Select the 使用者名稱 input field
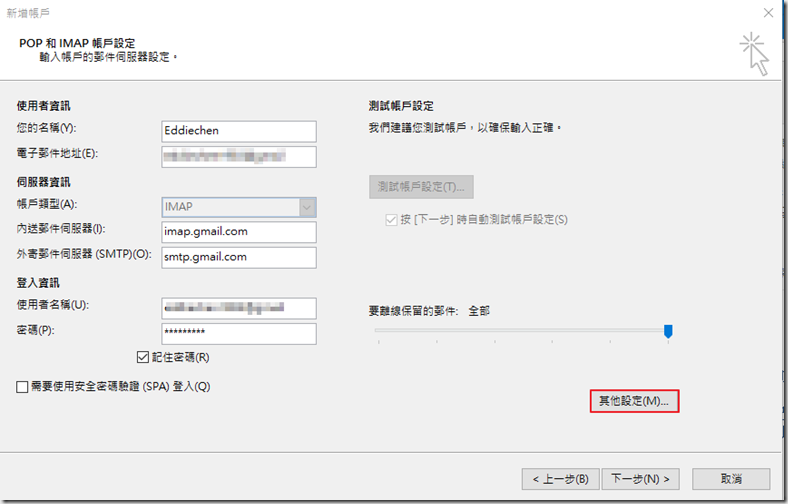Image resolution: width=788 pixels, height=504 pixels. 238,308
